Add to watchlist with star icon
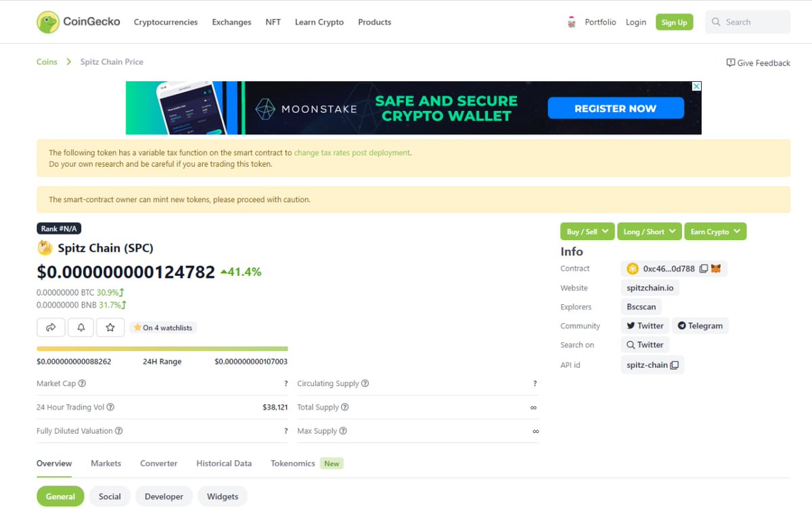Screen dimensions: 812x516 pos(110,327)
